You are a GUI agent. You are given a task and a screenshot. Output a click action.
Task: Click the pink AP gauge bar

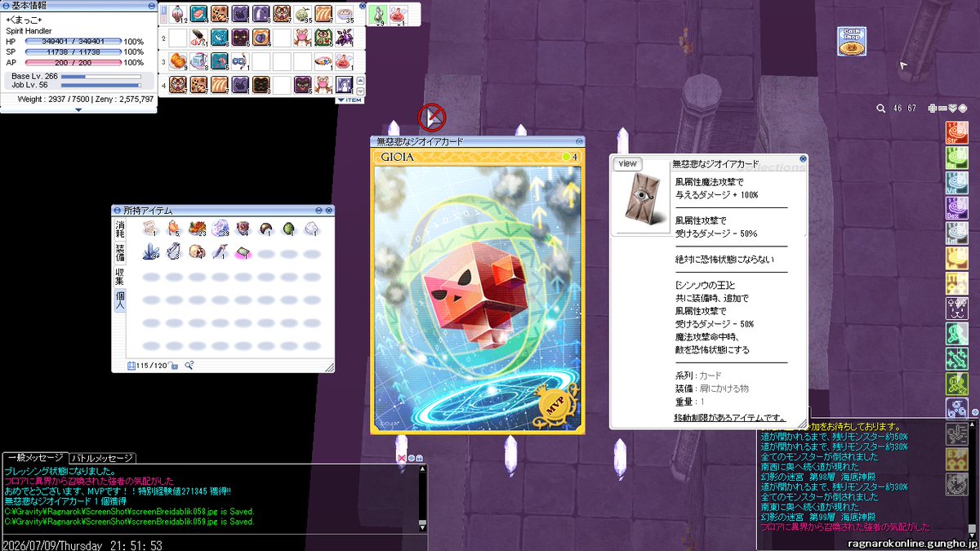[x=73, y=62]
